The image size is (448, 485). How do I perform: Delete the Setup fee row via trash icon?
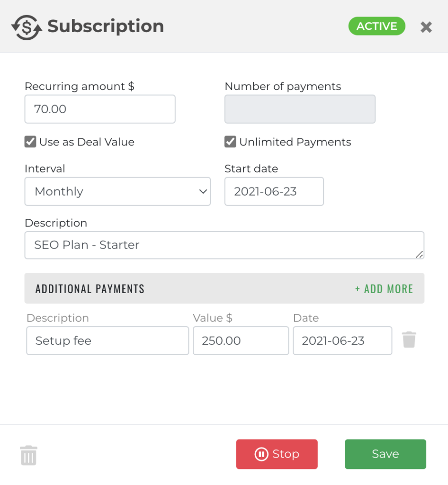coord(409,339)
